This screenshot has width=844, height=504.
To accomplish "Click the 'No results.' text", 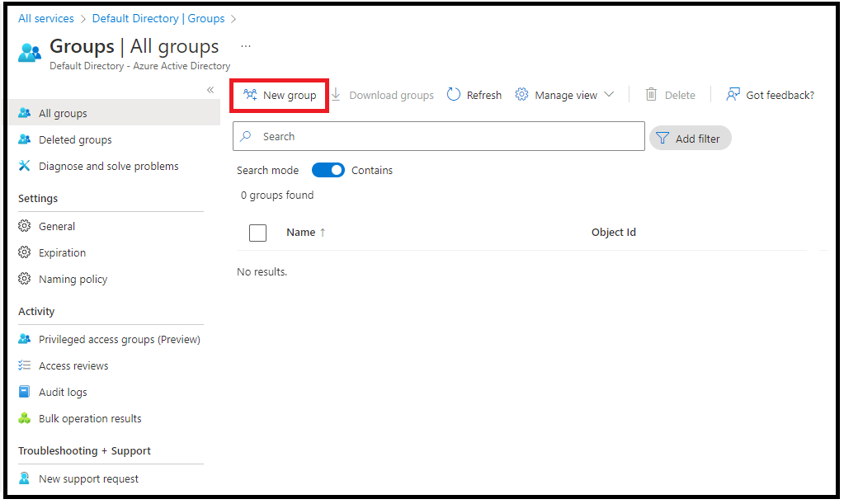I will 262,271.
